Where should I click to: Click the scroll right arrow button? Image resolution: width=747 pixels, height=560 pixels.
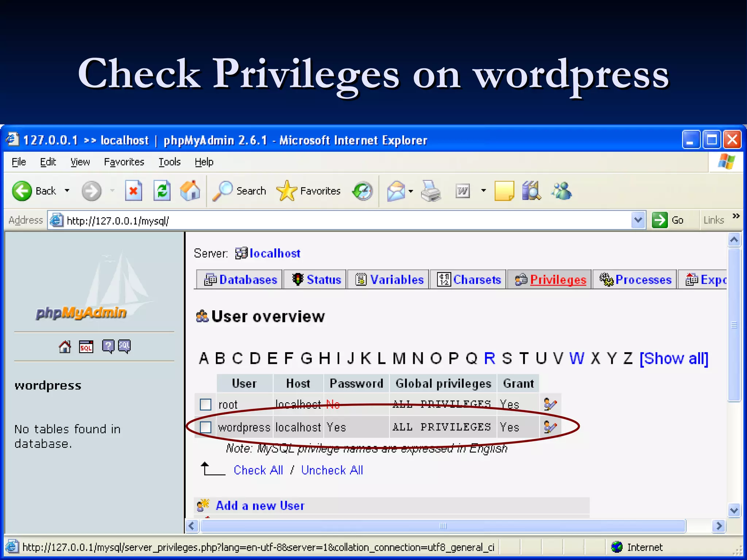point(719,526)
